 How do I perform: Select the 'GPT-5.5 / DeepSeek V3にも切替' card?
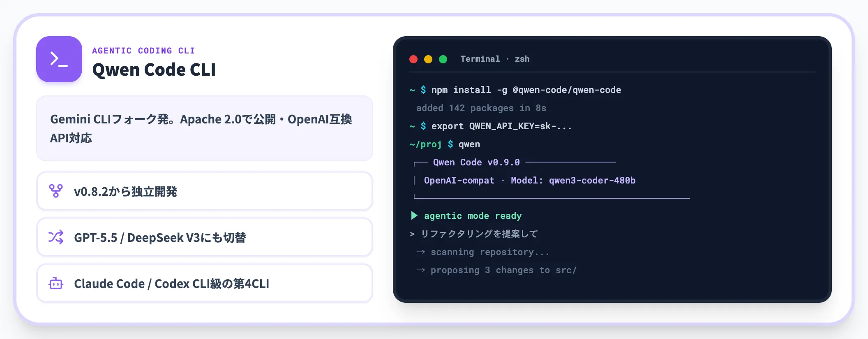pyautogui.click(x=205, y=237)
